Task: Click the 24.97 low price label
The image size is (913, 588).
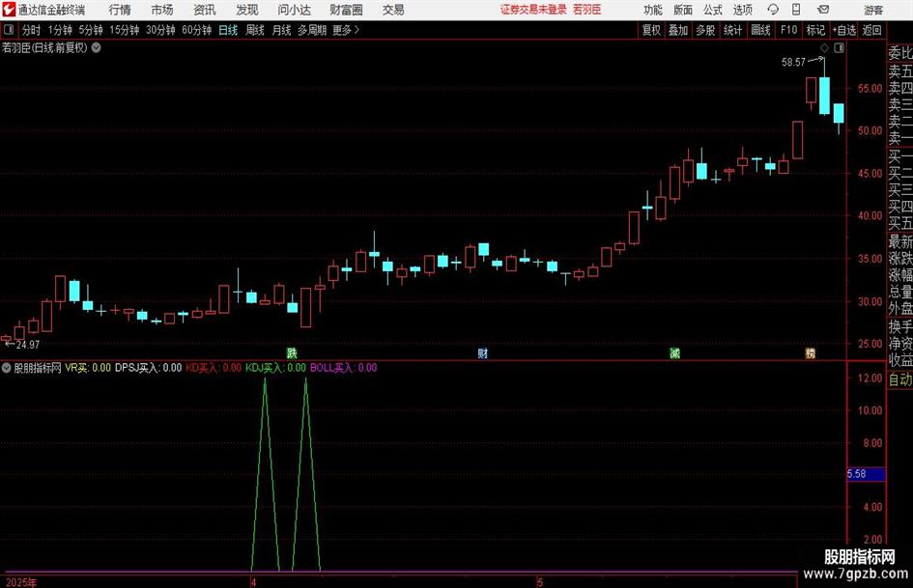Action: 28,345
